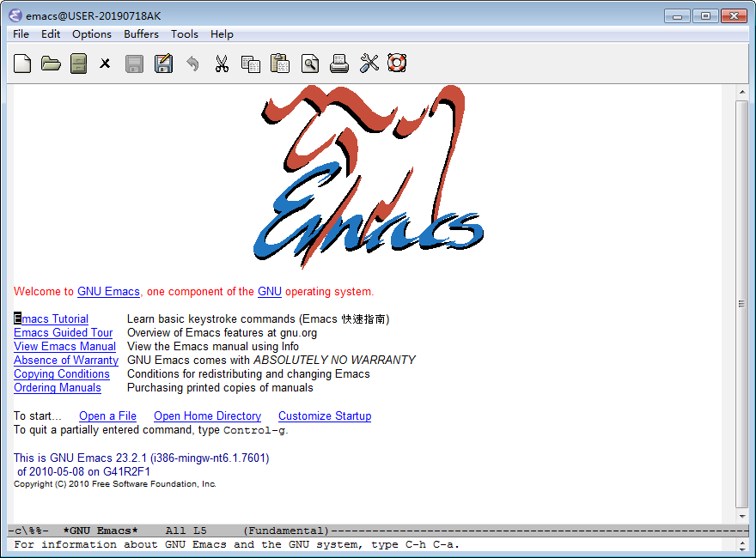Open the File menu
This screenshot has height=558, width=756.
21,34
